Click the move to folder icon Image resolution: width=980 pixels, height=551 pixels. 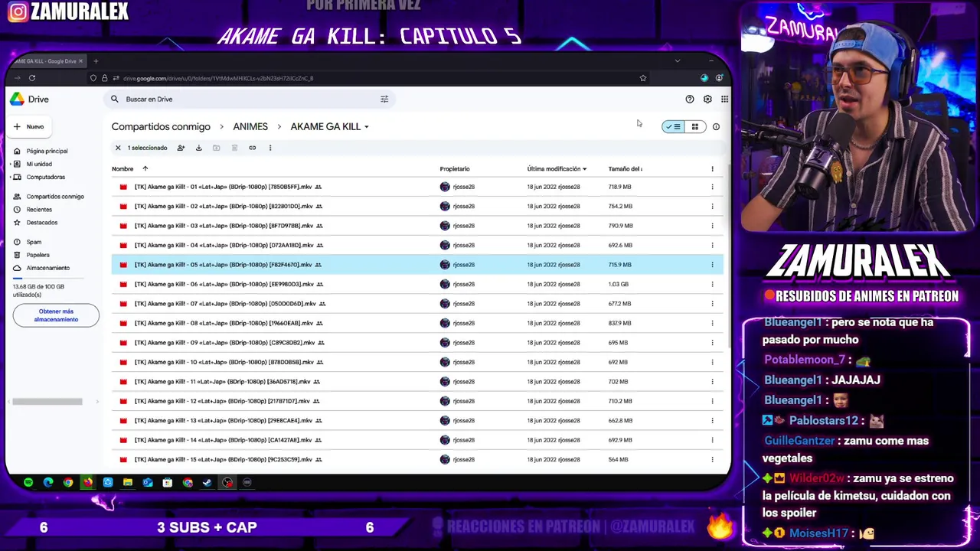(x=217, y=148)
